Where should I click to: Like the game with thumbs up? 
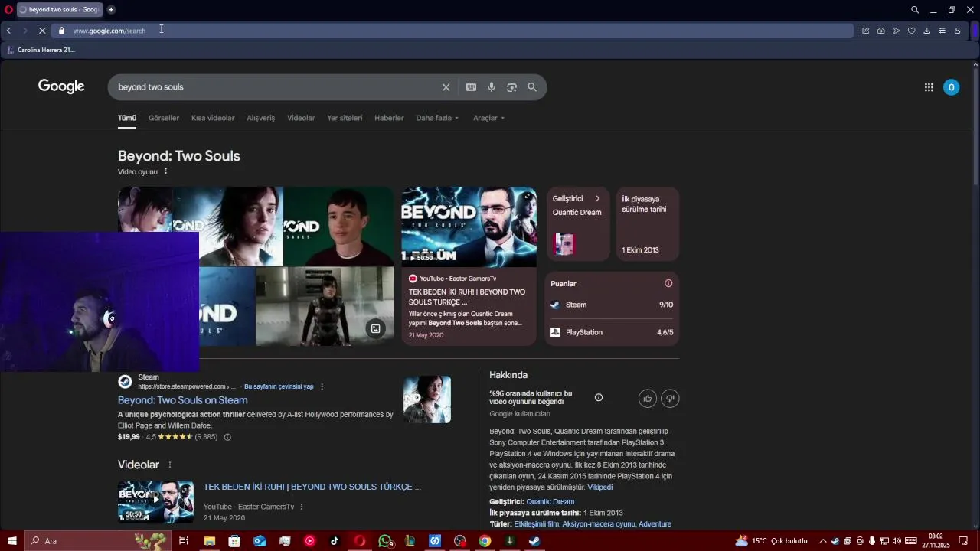tap(648, 398)
